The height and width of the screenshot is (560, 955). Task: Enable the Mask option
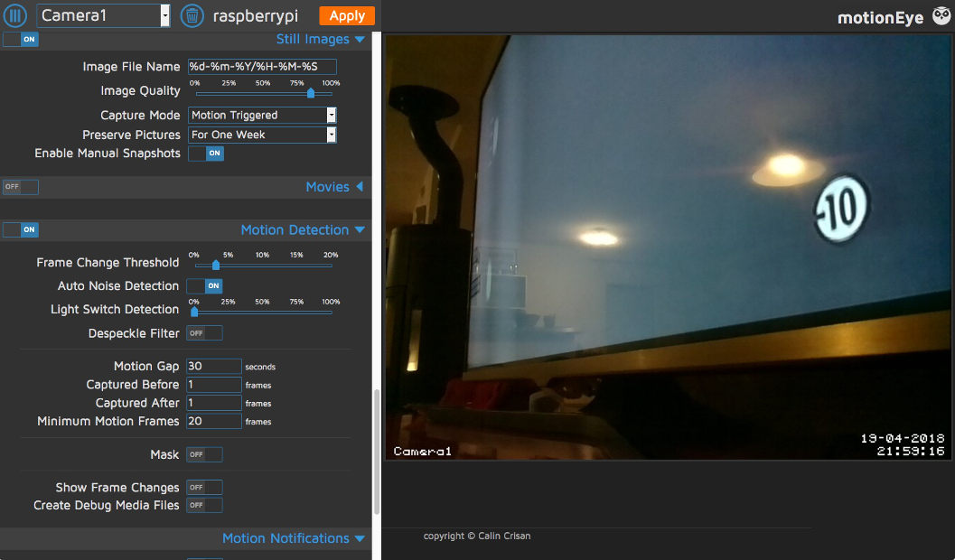pyautogui.click(x=203, y=454)
